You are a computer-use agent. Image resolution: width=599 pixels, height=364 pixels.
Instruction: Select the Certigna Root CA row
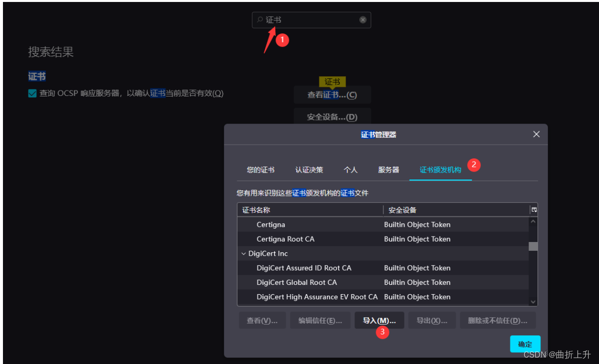383,239
